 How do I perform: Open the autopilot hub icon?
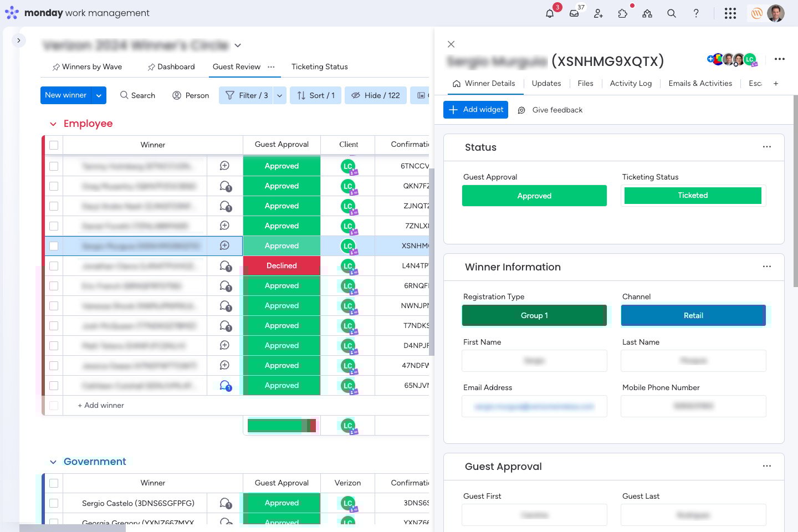tap(647, 13)
